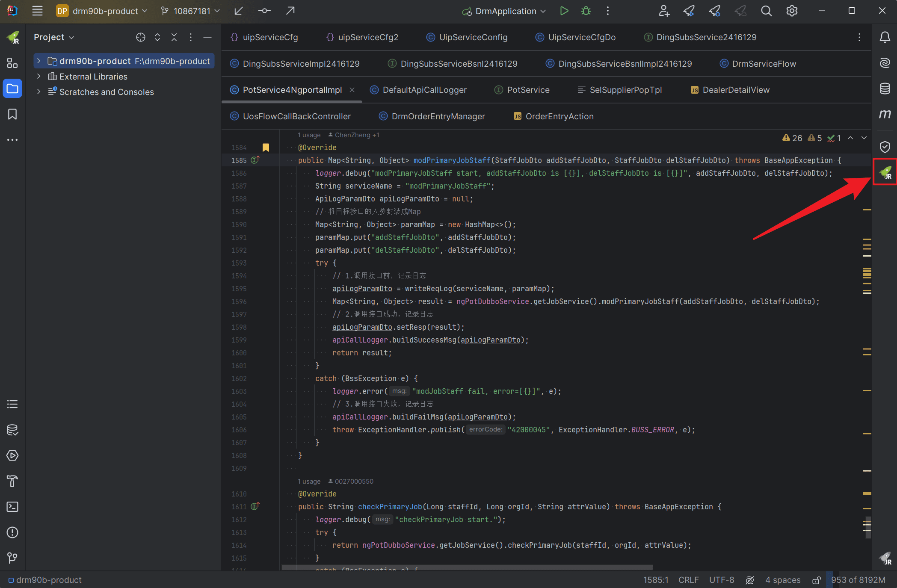Image resolution: width=897 pixels, height=588 pixels.
Task: Open the Notifications bell panel
Action: pos(885,38)
